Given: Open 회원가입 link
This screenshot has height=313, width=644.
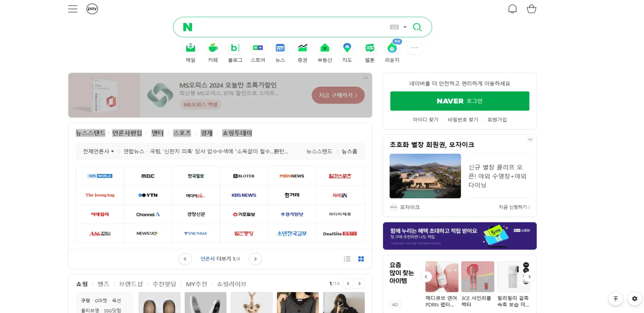Looking at the screenshot, I should click(x=497, y=120).
